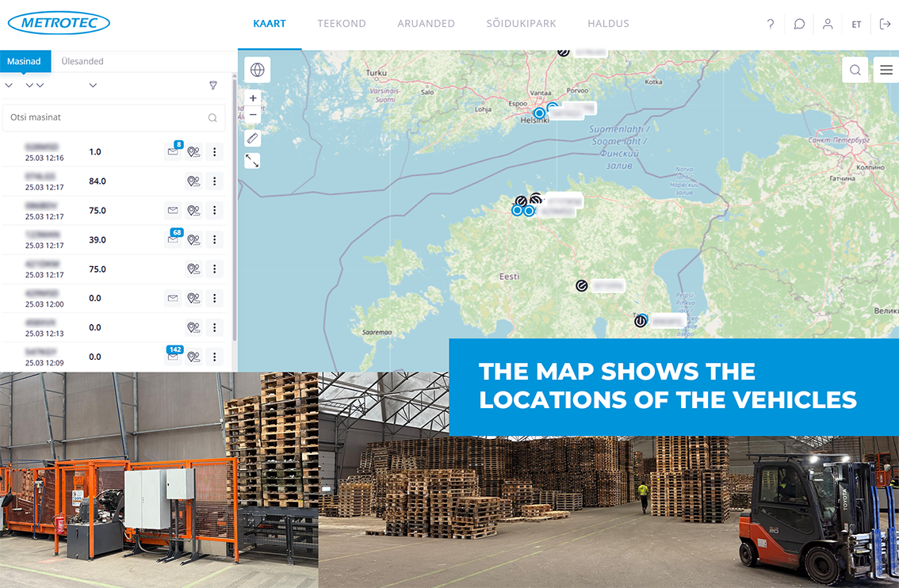Open the envelope showing 68 badge

[174, 239]
